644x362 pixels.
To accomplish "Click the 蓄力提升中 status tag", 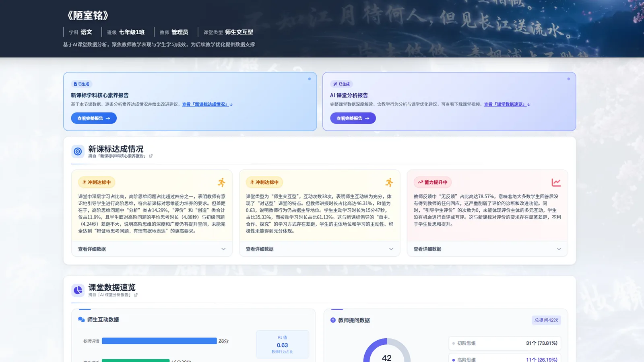I will 433,182.
